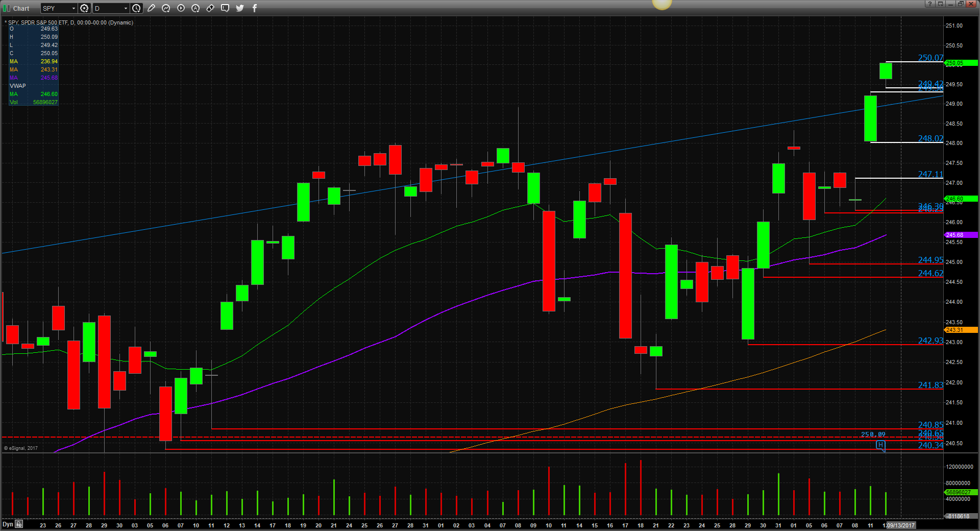Click the comment speech bubble icon
This screenshot has height=531, width=980.
point(225,8)
